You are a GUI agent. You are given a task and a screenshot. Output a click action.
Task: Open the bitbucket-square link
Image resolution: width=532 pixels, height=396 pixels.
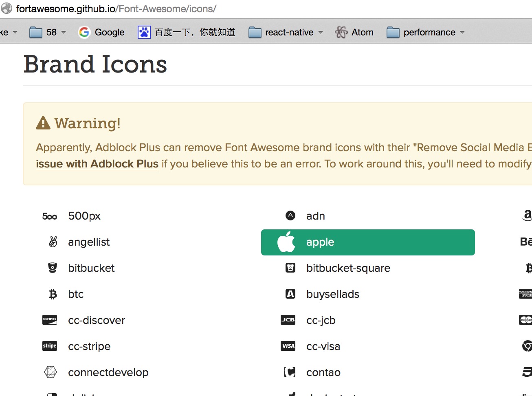coord(348,268)
